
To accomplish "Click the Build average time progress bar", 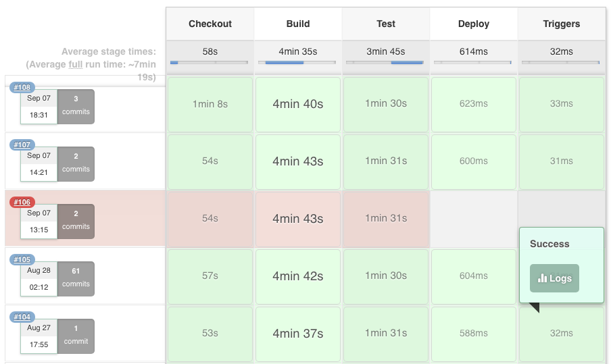I will point(298,63).
